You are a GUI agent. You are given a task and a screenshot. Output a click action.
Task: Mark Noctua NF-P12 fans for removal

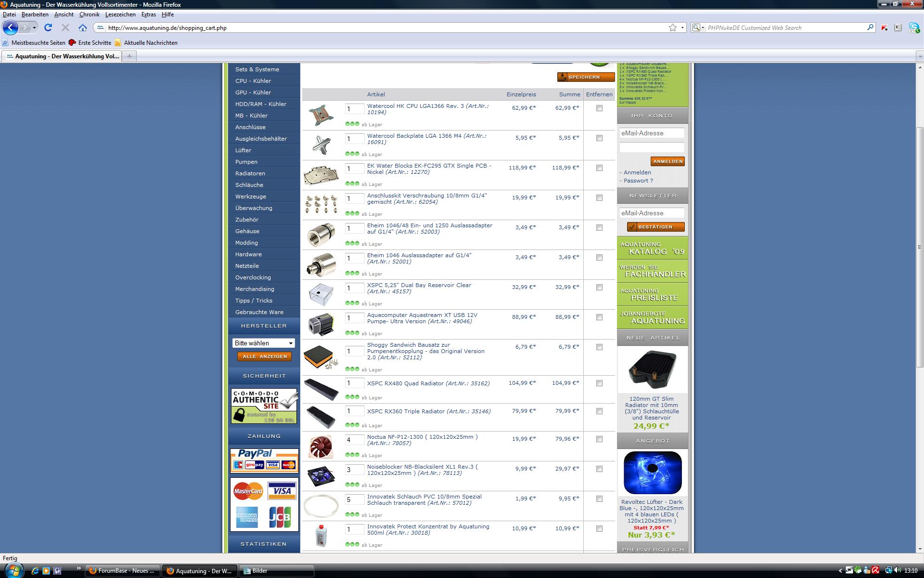tap(599, 439)
